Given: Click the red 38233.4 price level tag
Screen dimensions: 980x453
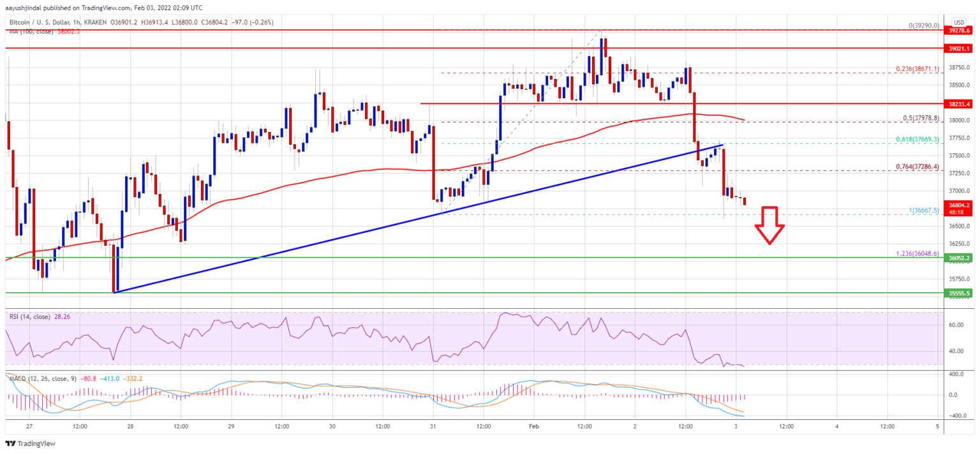Looking at the screenshot, I should click(958, 103).
